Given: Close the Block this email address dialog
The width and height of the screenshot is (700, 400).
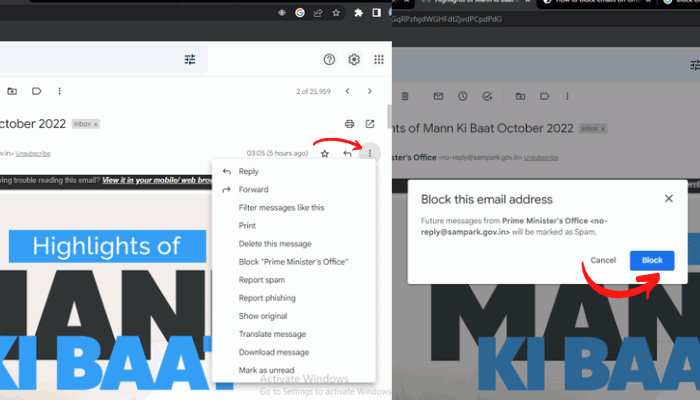Looking at the screenshot, I should [x=668, y=199].
